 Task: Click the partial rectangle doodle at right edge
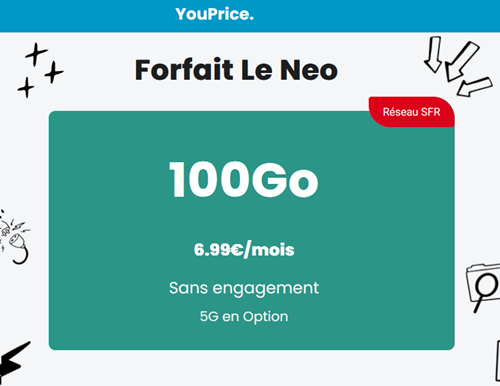[x=497, y=361]
